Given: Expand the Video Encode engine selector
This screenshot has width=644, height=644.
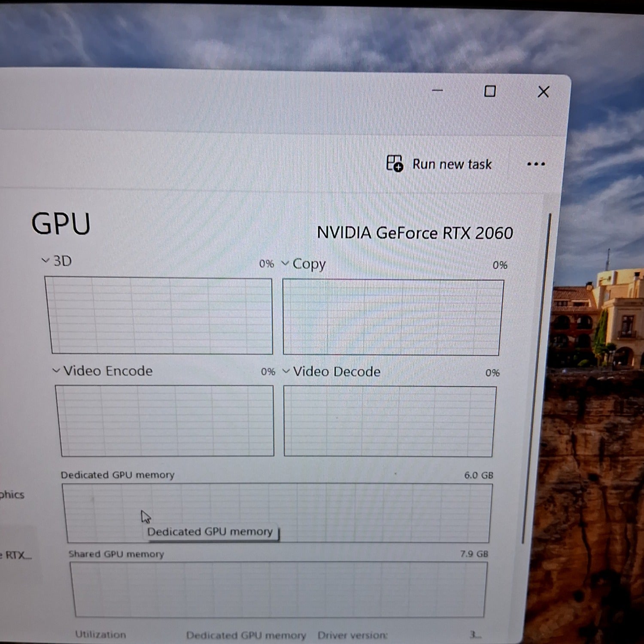Looking at the screenshot, I should (103, 371).
